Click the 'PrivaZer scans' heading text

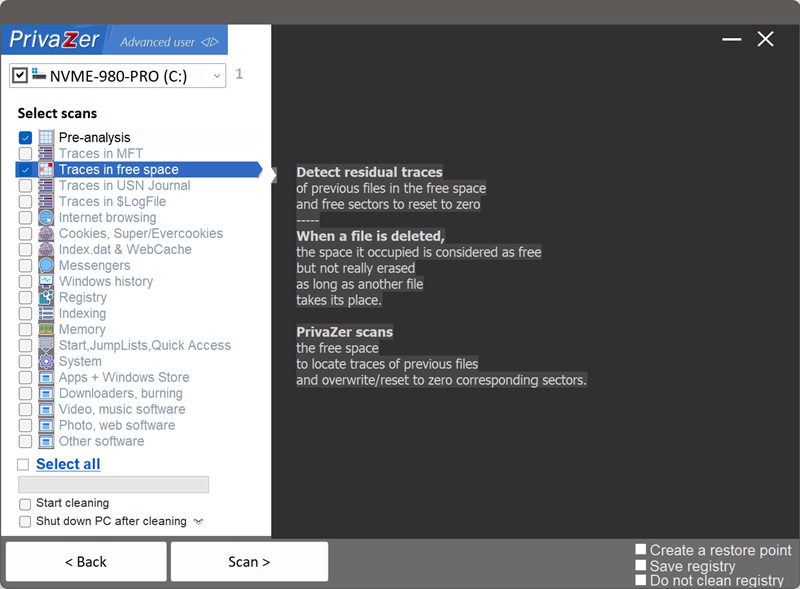point(344,332)
